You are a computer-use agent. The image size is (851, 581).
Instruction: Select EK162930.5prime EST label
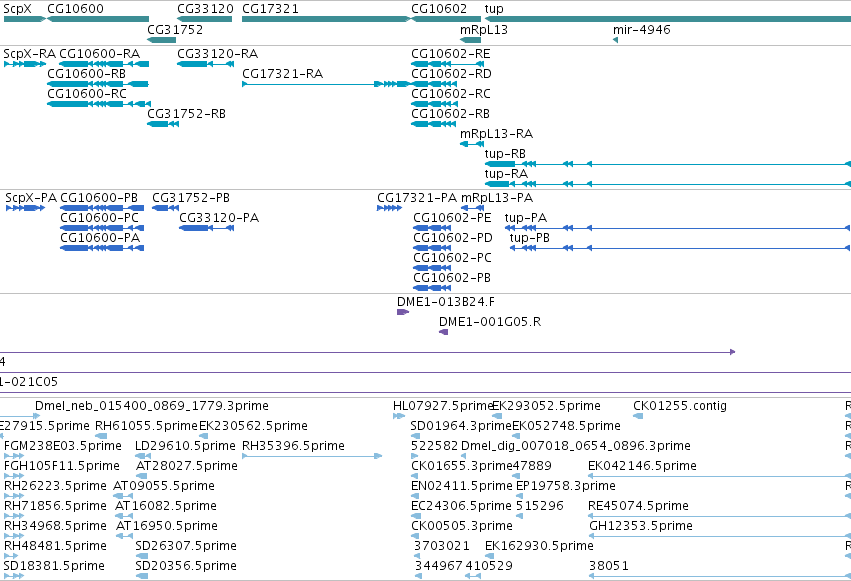tap(539, 546)
